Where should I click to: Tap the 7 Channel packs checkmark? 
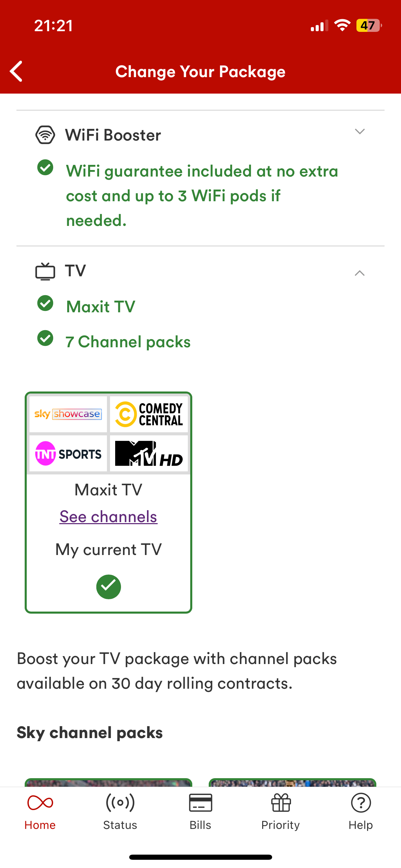point(45,338)
